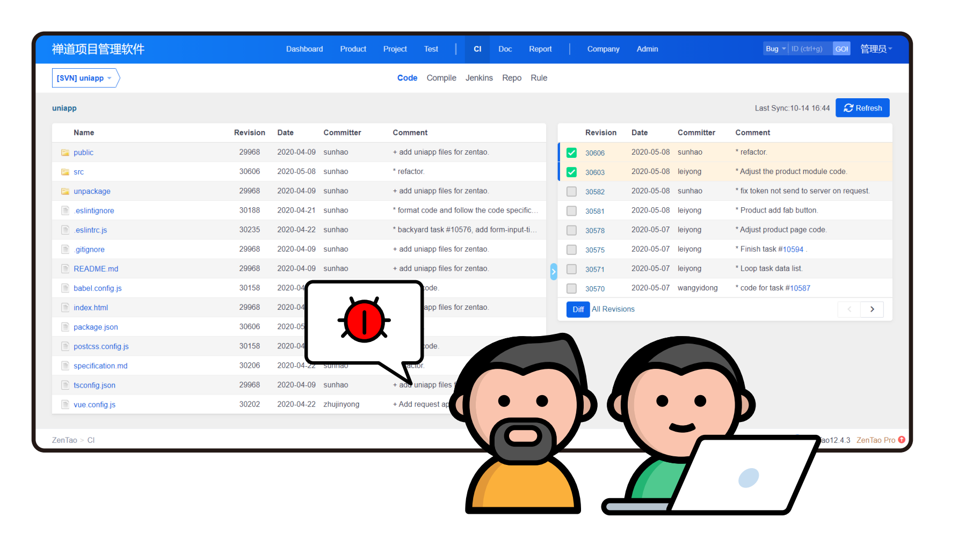Open the Project menu in navbar
The height and width of the screenshot is (539, 980).
click(x=395, y=49)
